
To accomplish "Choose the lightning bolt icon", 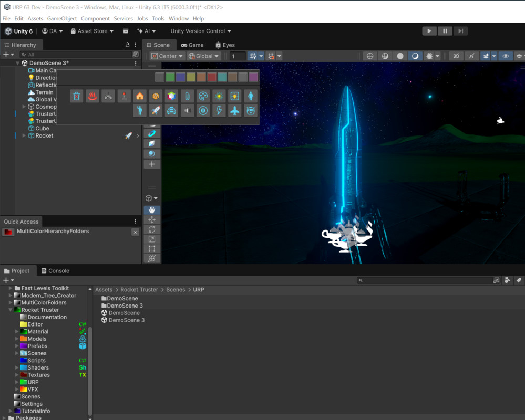I will (219, 111).
